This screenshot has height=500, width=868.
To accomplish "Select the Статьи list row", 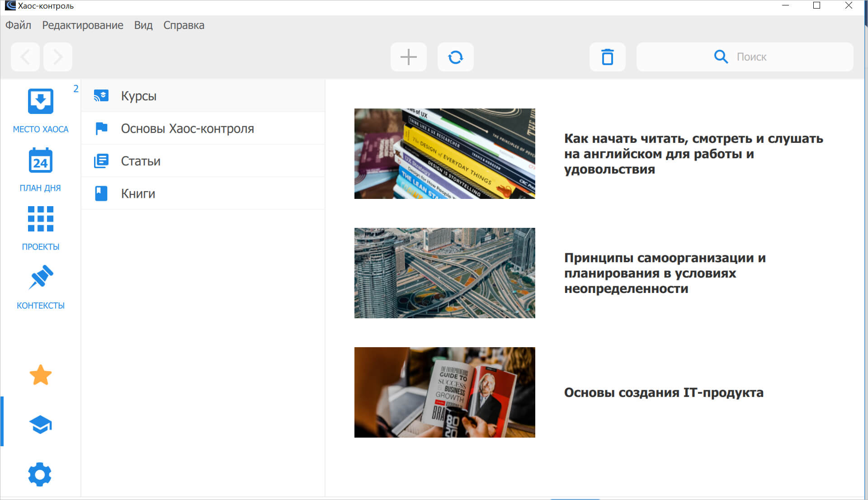I will point(203,161).
